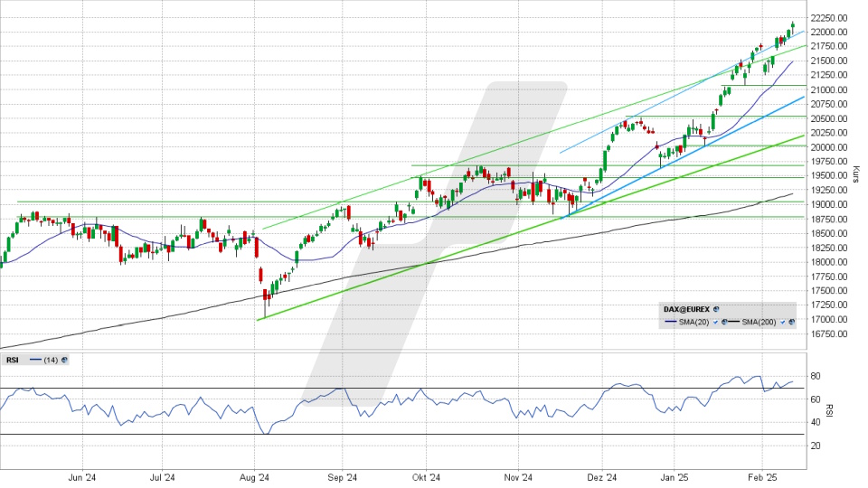Click the round icon beside DAX@EUREX
868x488 pixels.
coord(716,309)
